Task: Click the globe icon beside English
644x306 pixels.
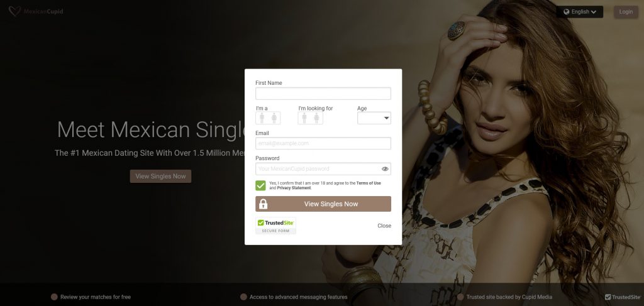Action: click(x=567, y=12)
